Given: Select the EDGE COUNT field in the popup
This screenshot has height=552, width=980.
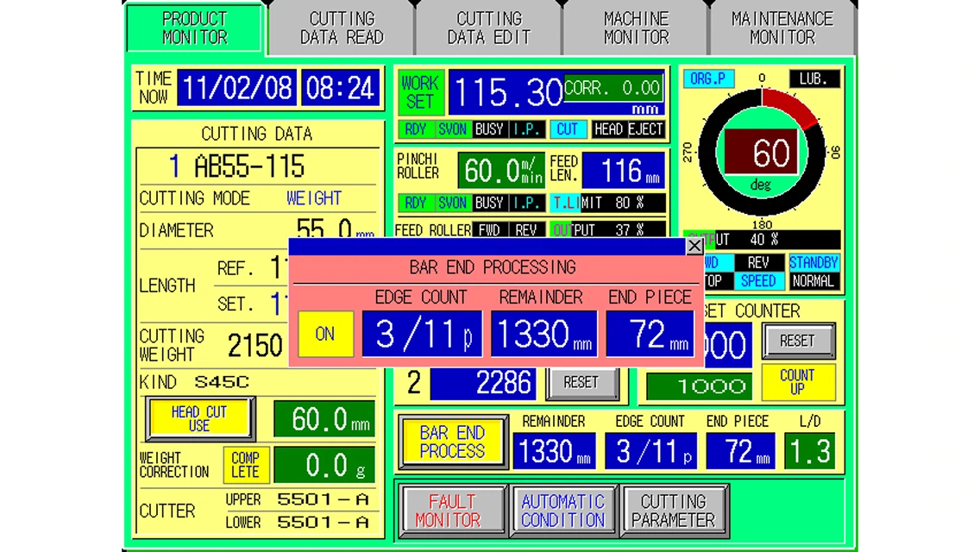Looking at the screenshot, I should [x=422, y=334].
